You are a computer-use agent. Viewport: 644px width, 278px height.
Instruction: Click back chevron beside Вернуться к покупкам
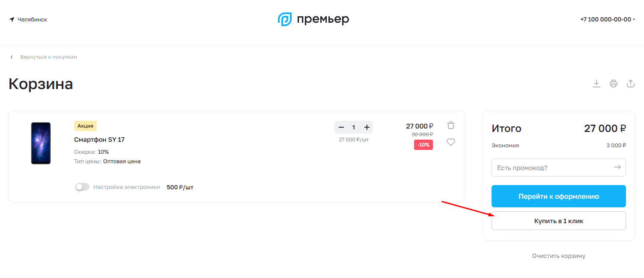pyautogui.click(x=12, y=57)
